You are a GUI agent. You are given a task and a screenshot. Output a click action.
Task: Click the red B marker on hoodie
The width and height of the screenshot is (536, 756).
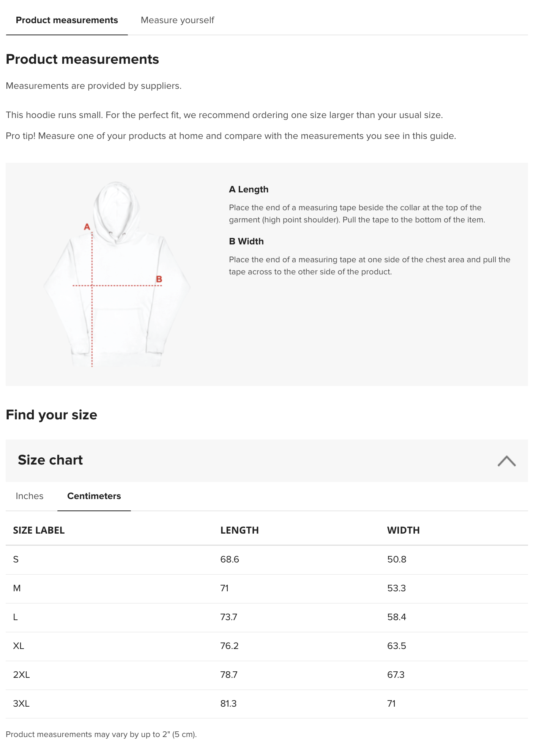coord(159,279)
